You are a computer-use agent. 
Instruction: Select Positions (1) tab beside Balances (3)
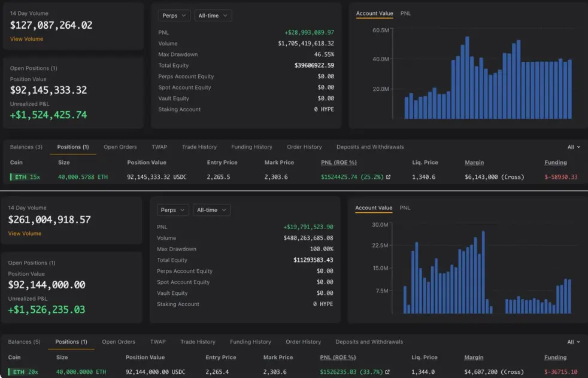72,147
